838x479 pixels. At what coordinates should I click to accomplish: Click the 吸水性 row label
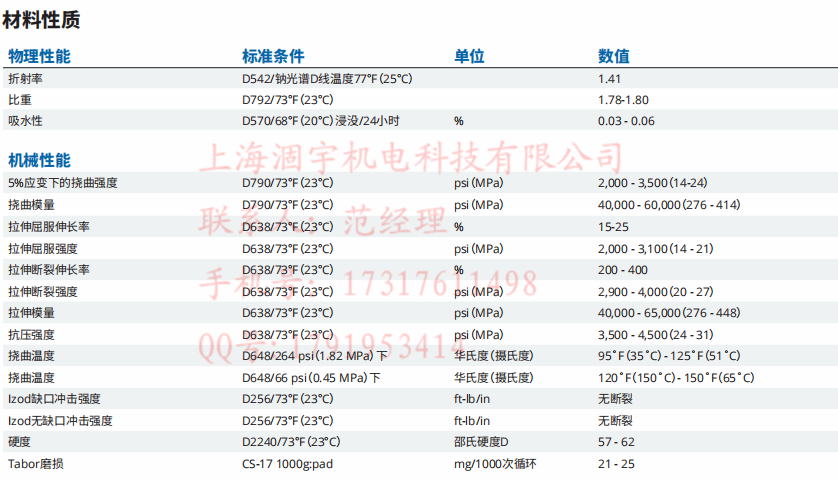(x=25, y=121)
